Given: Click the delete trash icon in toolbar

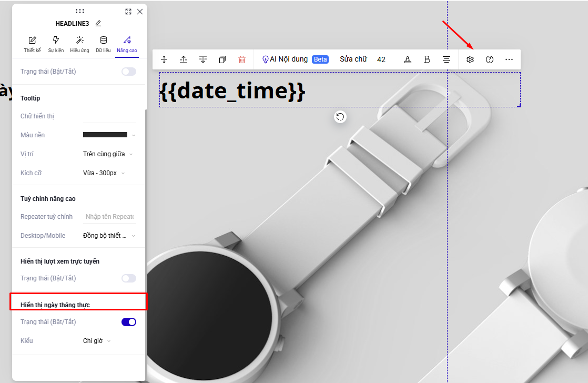Looking at the screenshot, I should (x=242, y=59).
